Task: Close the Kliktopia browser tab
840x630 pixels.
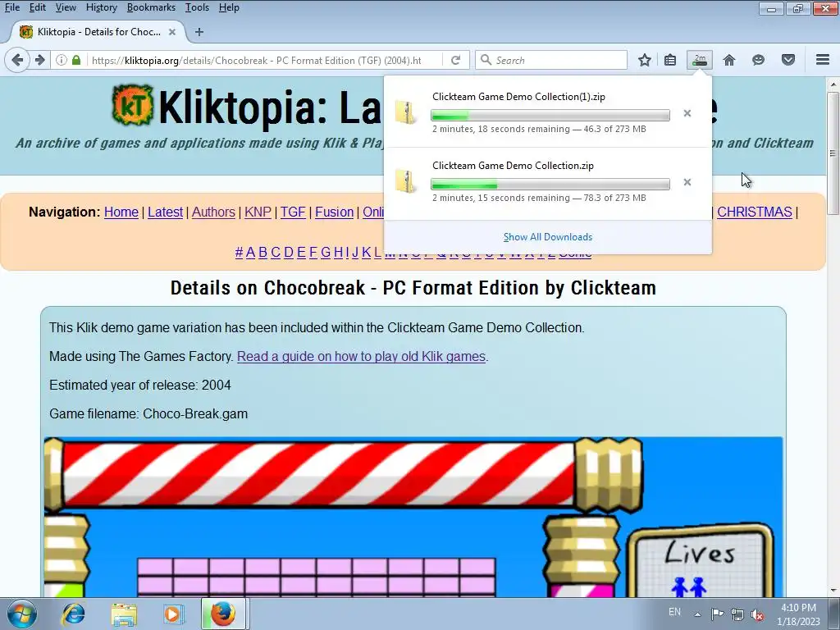Action: pyautogui.click(x=172, y=32)
